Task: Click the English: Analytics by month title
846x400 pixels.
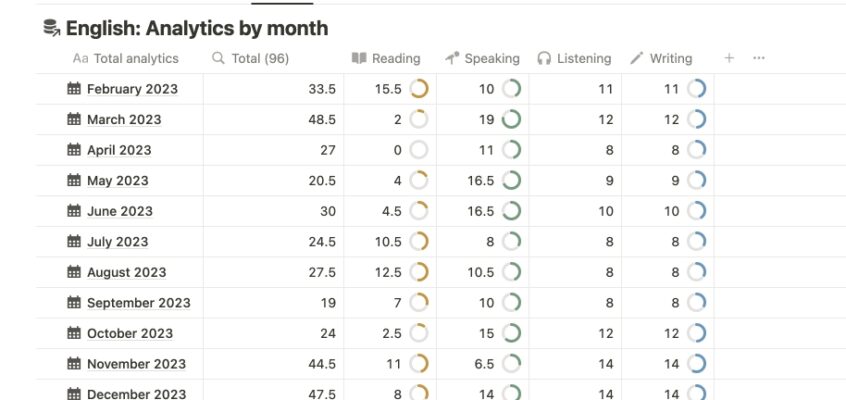Action: pyautogui.click(x=197, y=28)
